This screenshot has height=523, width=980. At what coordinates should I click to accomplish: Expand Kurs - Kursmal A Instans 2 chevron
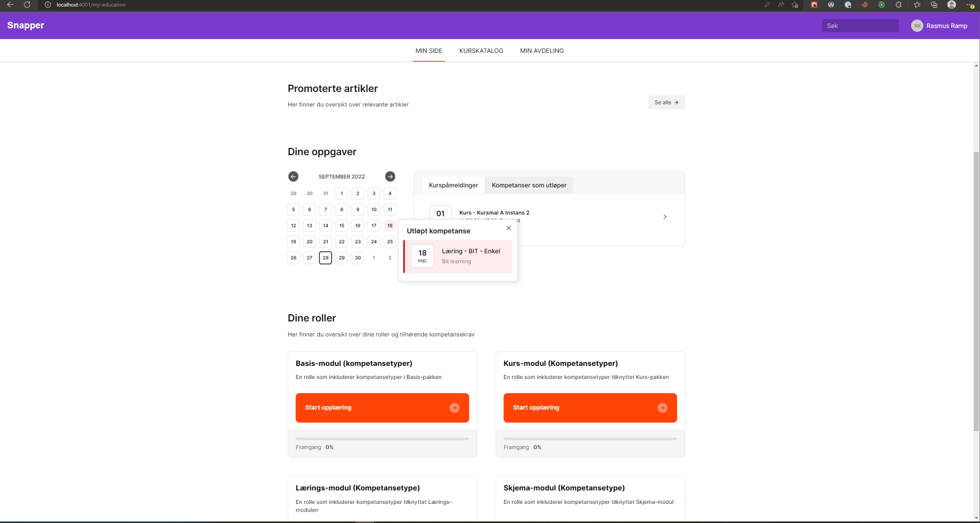pos(665,217)
